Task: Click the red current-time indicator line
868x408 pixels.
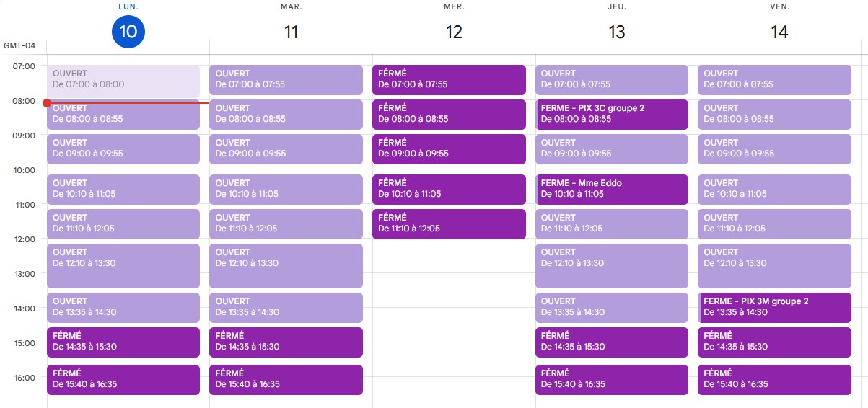Action: (128, 102)
